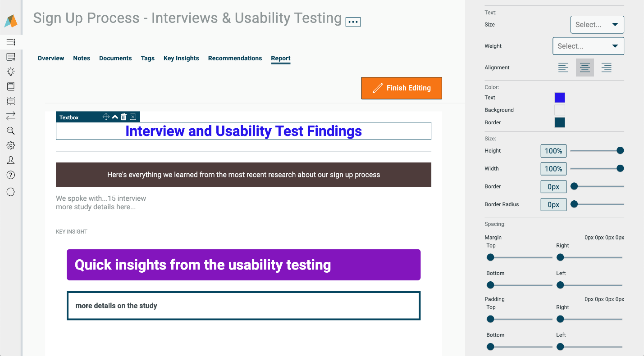
Task: Click the move handle on Textbox toolbar
Action: pos(106,117)
